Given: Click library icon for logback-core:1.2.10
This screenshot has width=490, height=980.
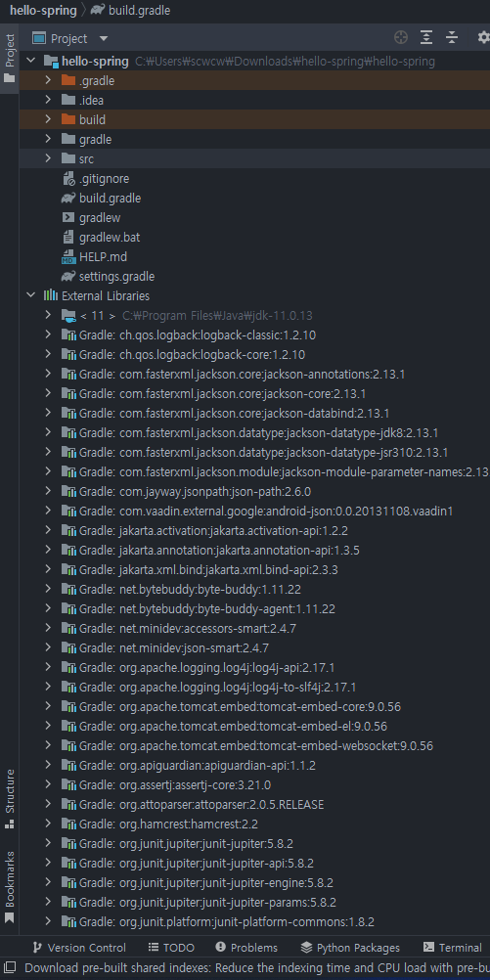Looking at the screenshot, I should click(x=68, y=354).
